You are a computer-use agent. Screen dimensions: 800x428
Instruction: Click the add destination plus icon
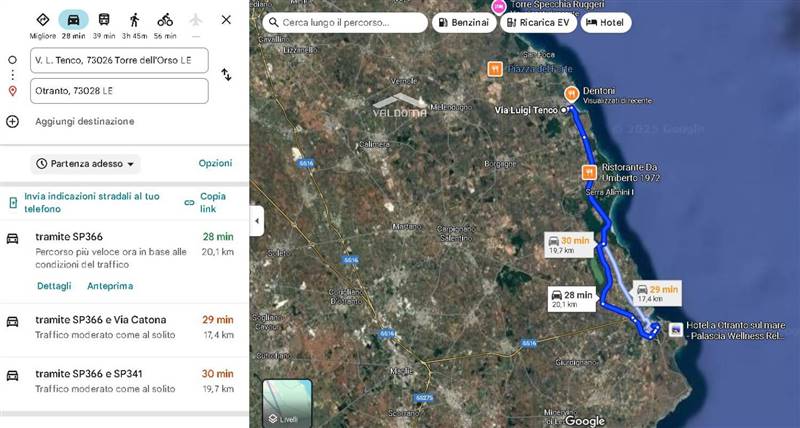12,121
